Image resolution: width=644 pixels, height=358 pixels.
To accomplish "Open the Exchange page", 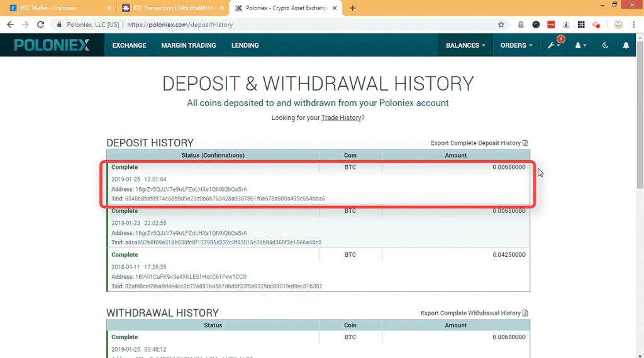I will 129,45.
